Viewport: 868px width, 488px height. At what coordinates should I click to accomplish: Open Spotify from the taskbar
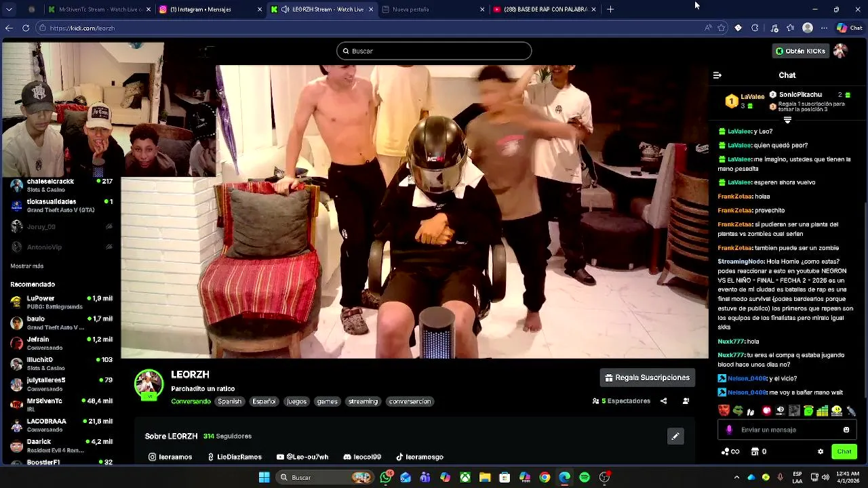click(585, 477)
